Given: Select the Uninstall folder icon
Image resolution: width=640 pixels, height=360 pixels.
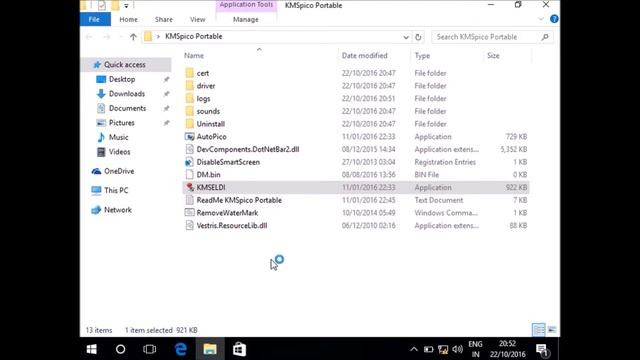Looking at the screenshot, I should tap(189, 124).
